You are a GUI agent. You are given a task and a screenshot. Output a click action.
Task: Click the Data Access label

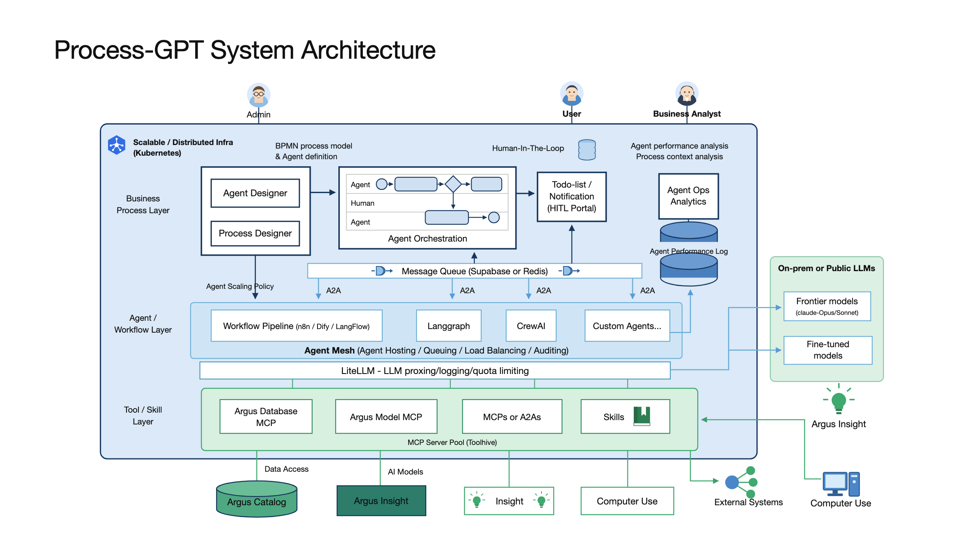tap(286, 469)
